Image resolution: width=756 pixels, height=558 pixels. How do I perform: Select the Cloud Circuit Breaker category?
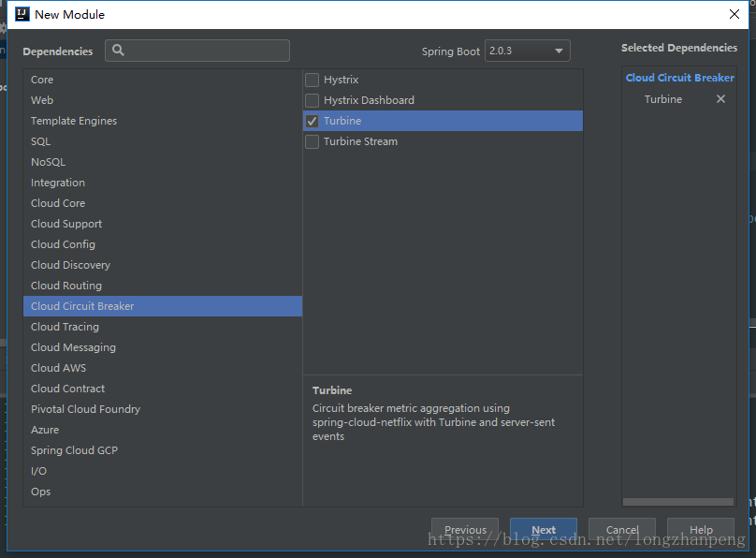(163, 306)
